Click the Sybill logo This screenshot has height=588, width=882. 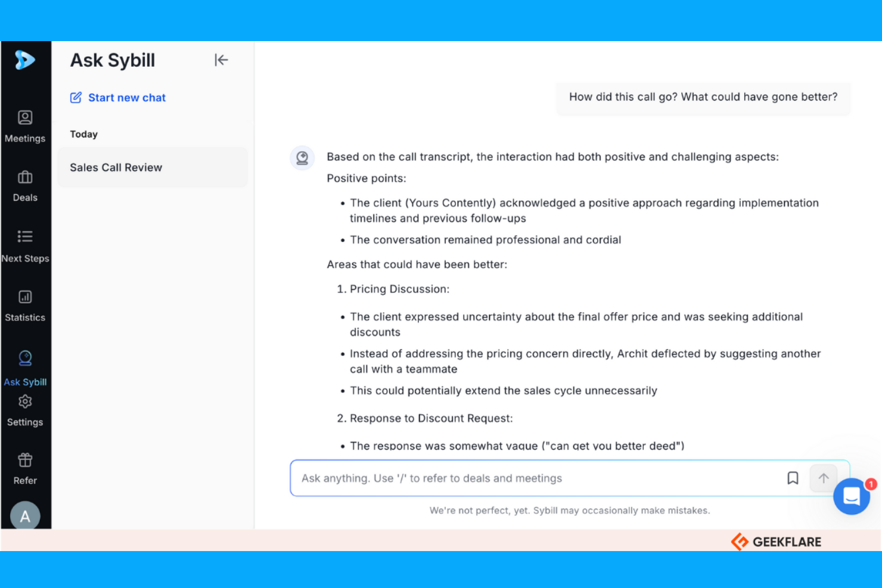(x=24, y=60)
